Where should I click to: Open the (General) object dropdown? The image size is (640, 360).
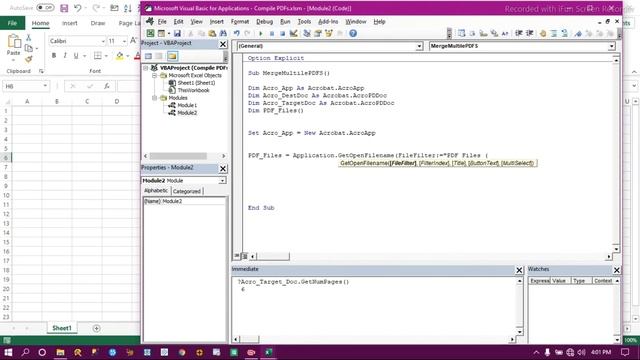[x=419, y=47]
